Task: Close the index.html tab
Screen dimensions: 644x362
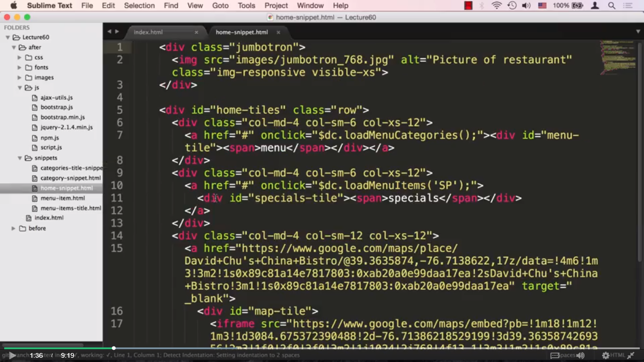Action: coord(197,32)
